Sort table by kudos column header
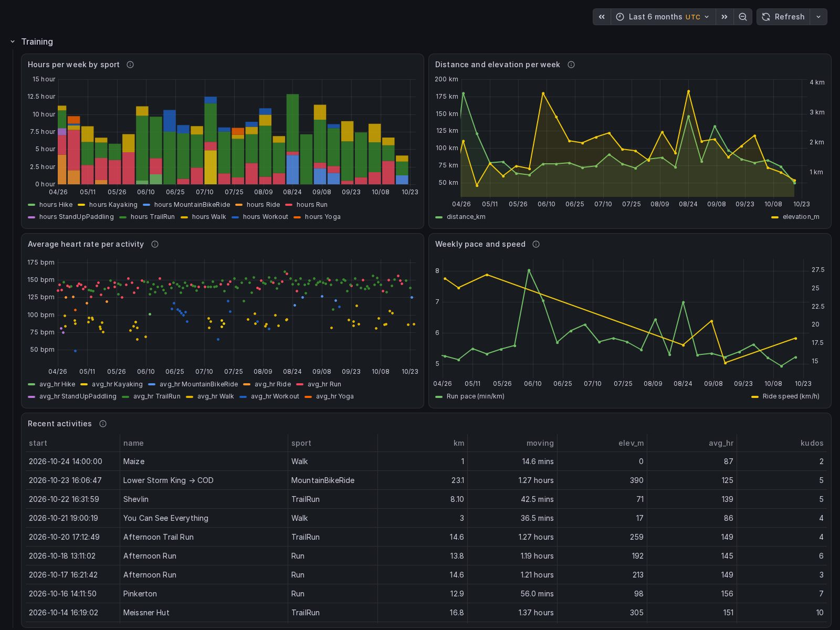840x630 pixels. pyautogui.click(x=812, y=443)
